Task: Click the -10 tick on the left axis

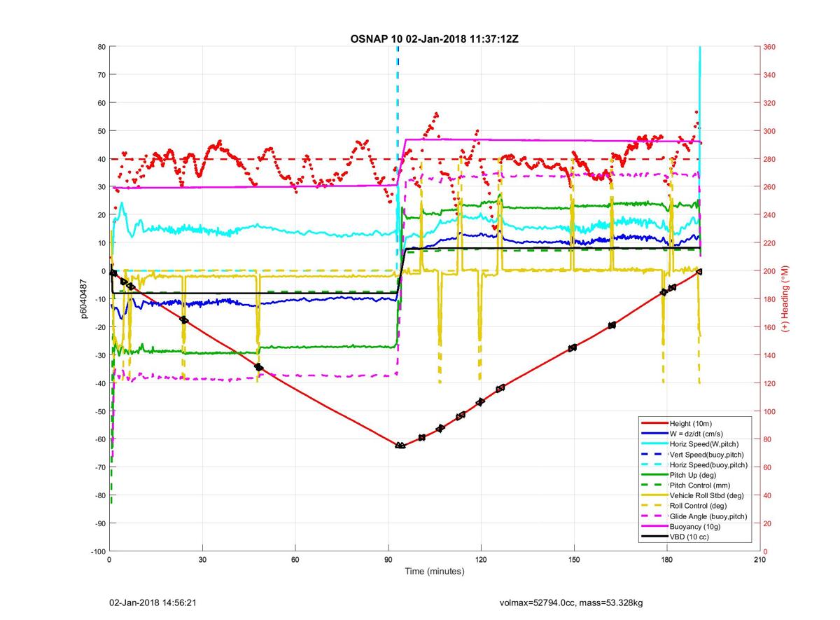Action: click(x=99, y=299)
